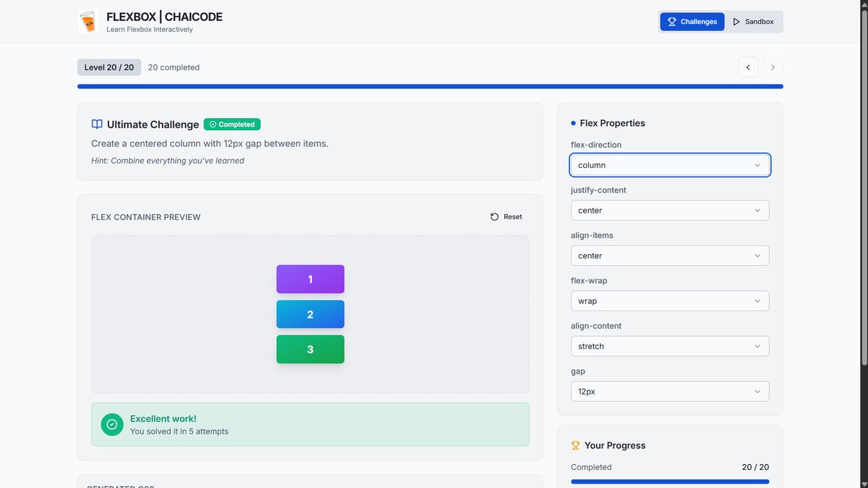Click the checkmark icon in Completed badge
Image resolution: width=868 pixels, height=488 pixels.
[213, 125]
